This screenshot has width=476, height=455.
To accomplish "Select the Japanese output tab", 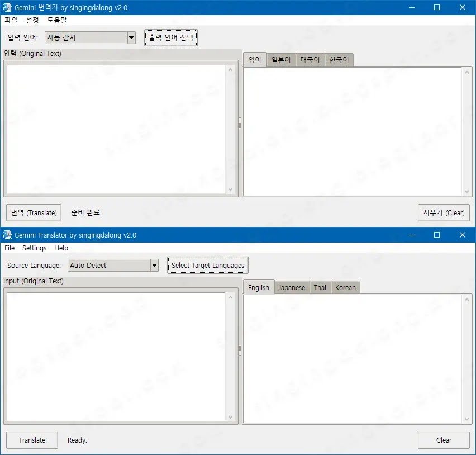I will coord(292,288).
